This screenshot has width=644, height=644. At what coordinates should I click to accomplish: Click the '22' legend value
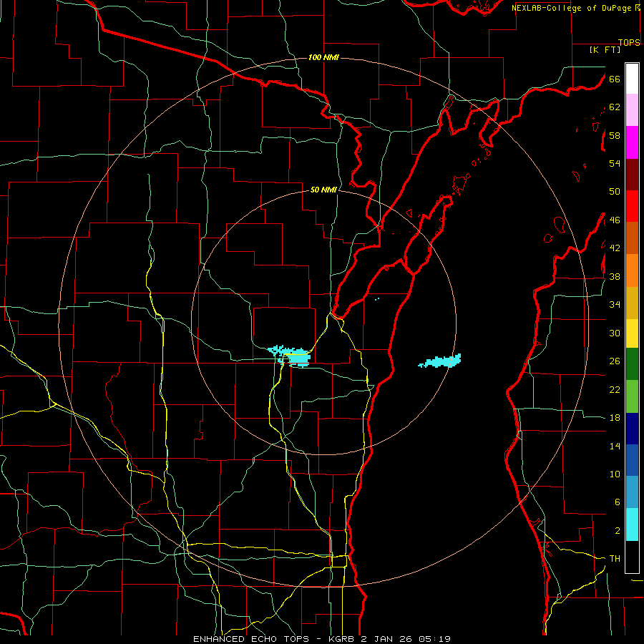pos(615,389)
